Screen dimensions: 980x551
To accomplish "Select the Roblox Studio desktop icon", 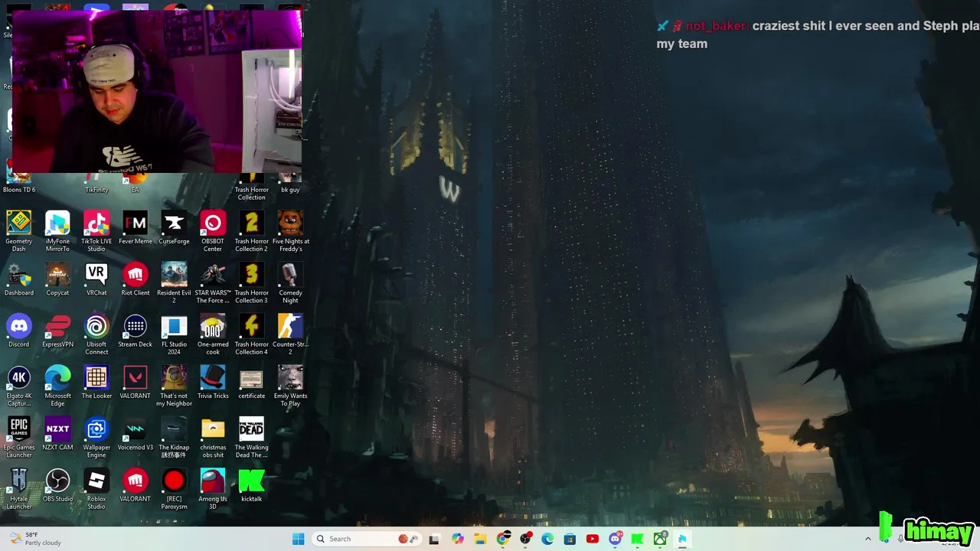I will pyautogui.click(x=96, y=487).
